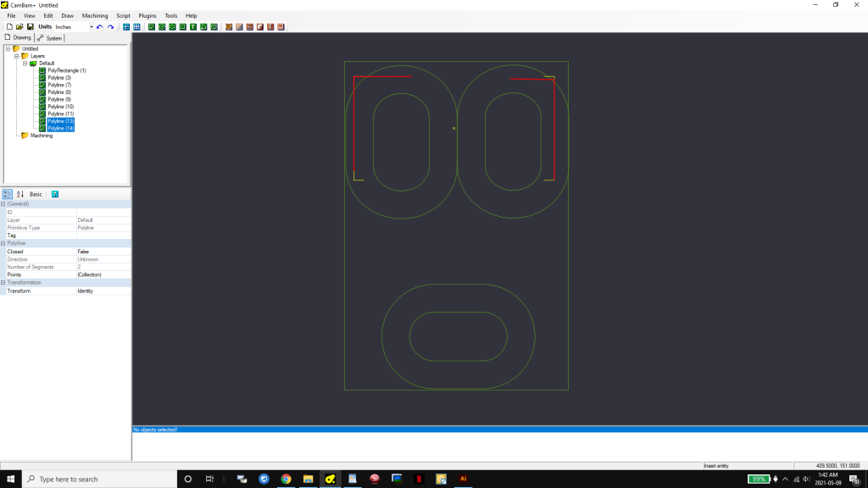Toggle the axis display icon
The image size is (868, 488).
126,26
